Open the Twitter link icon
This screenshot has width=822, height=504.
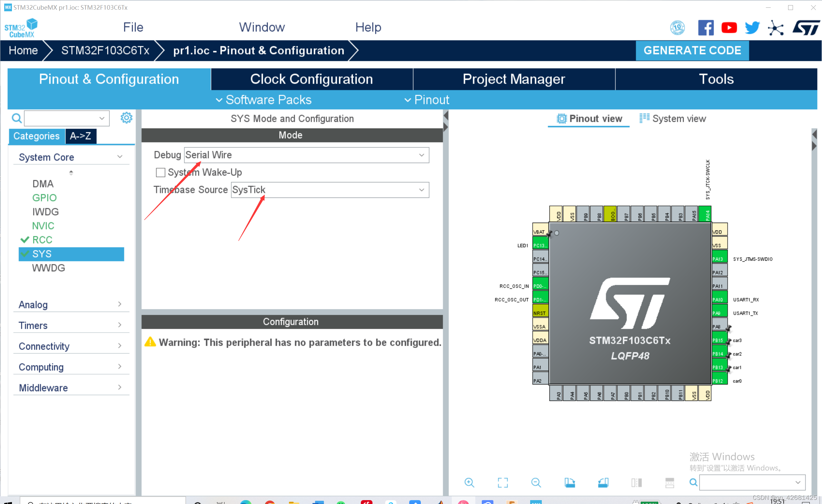(x=752, y=28)
